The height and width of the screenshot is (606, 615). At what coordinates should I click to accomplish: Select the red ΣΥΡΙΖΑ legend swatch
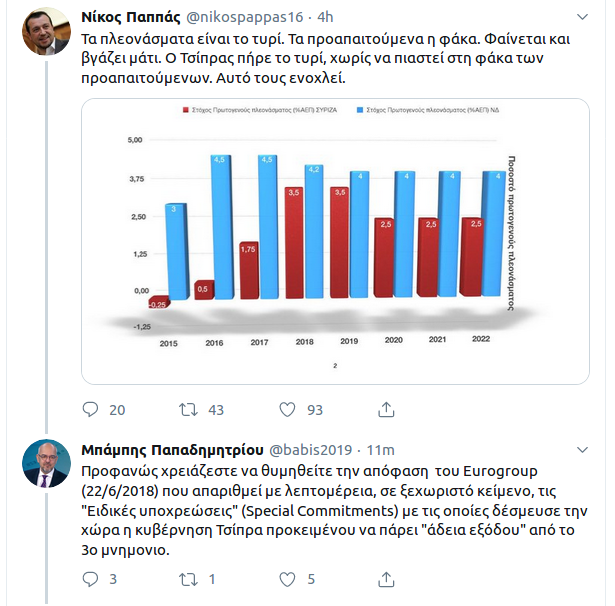[186, 110]
